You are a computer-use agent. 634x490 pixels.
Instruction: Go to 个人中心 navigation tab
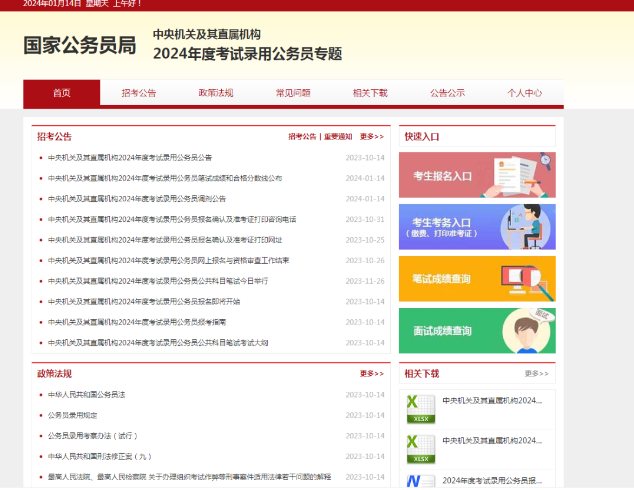[x=525, y=93]
